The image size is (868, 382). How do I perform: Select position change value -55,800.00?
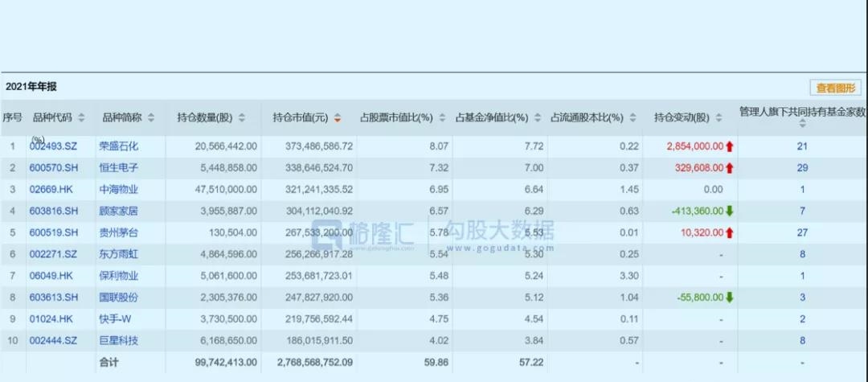702,298
